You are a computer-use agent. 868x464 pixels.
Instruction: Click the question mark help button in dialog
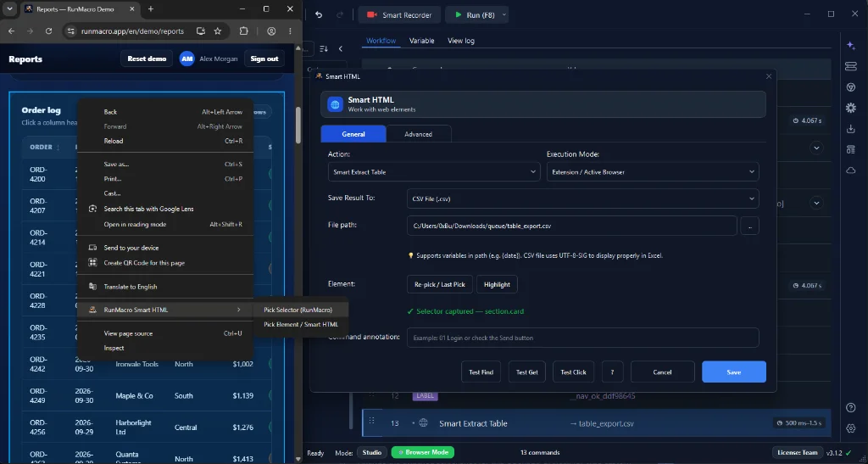click(x=612, y=372)
